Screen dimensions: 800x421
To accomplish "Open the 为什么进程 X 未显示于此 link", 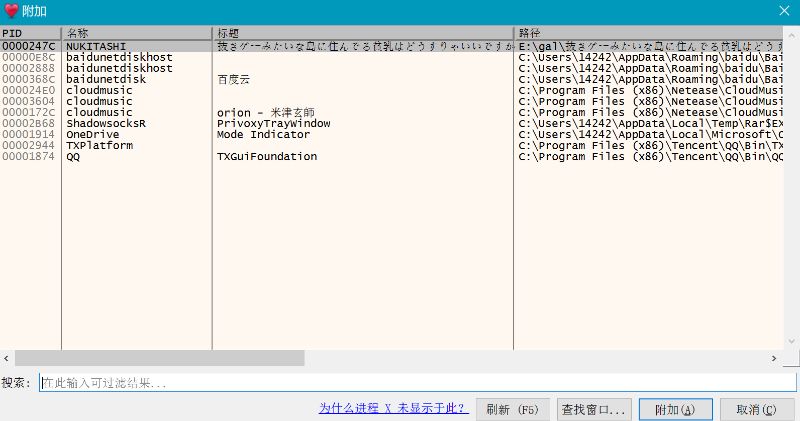I will pyautogui.click(x=393, y=408).
